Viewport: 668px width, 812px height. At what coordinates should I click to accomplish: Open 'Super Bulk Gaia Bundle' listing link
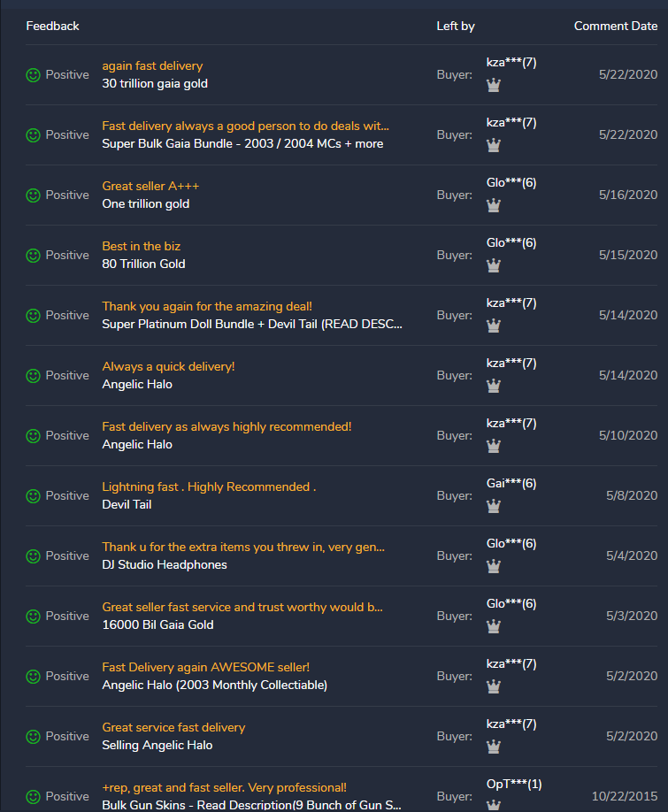tap(242, 143)
